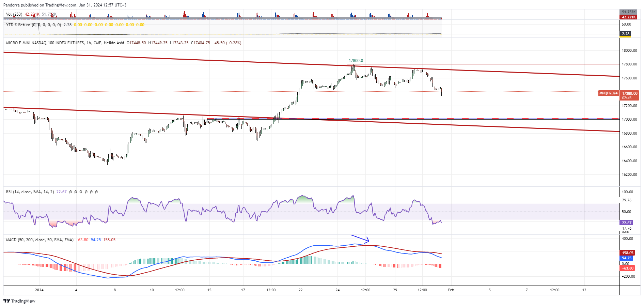Click the red 158.05 MACD axis tag
Screen dimensions: 644x307
pos(628,253)
